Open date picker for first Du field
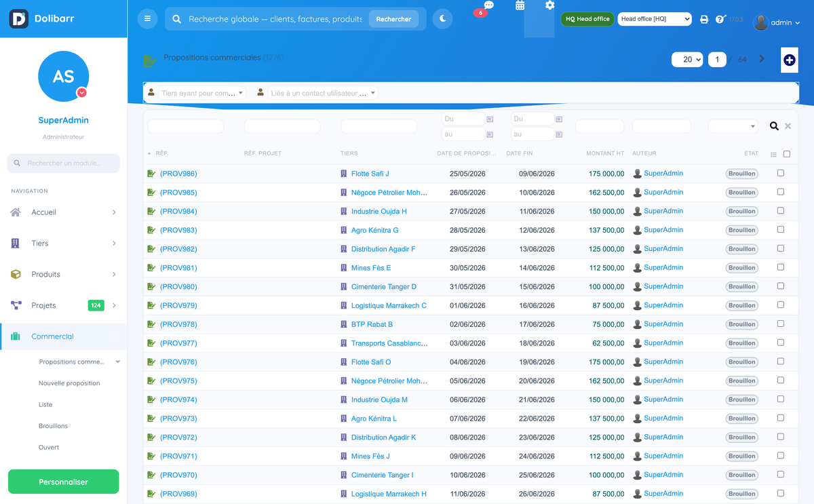The height and width of the screenshot is (504, 814). click(x=490, y=119)
